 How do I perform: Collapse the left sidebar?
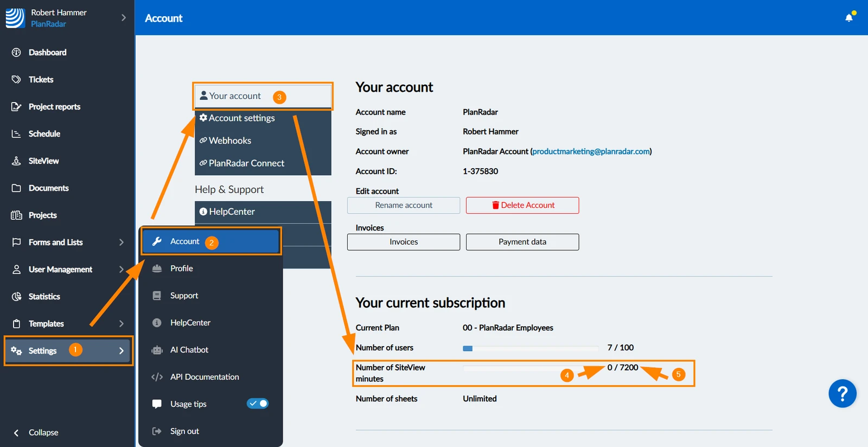[36, 432]
